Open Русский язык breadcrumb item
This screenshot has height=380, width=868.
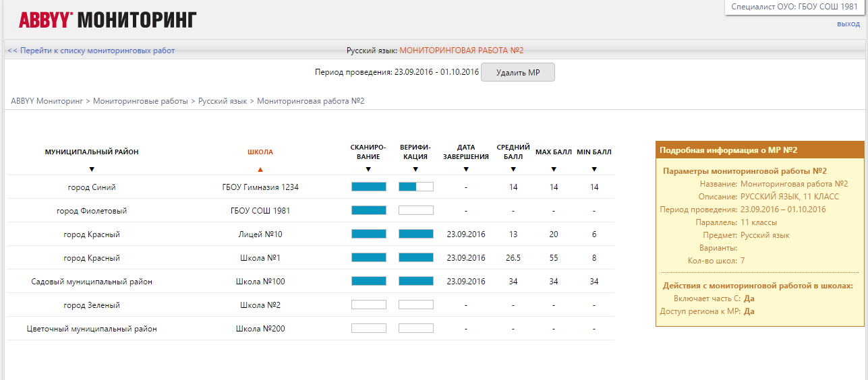pyautogui.click(x=223, y=101)
